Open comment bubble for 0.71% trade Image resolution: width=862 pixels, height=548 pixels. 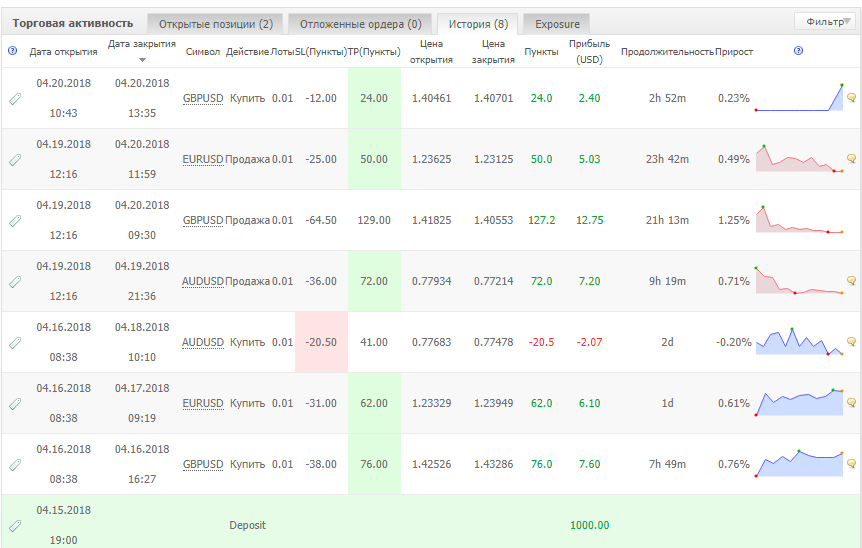(852, 281)
